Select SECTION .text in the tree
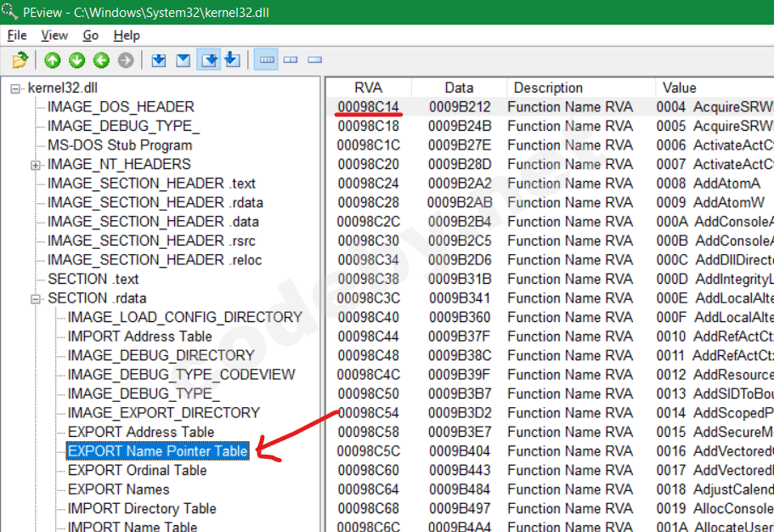The height and width of the screenshot is (532, 774). click(x=93, y=279)
